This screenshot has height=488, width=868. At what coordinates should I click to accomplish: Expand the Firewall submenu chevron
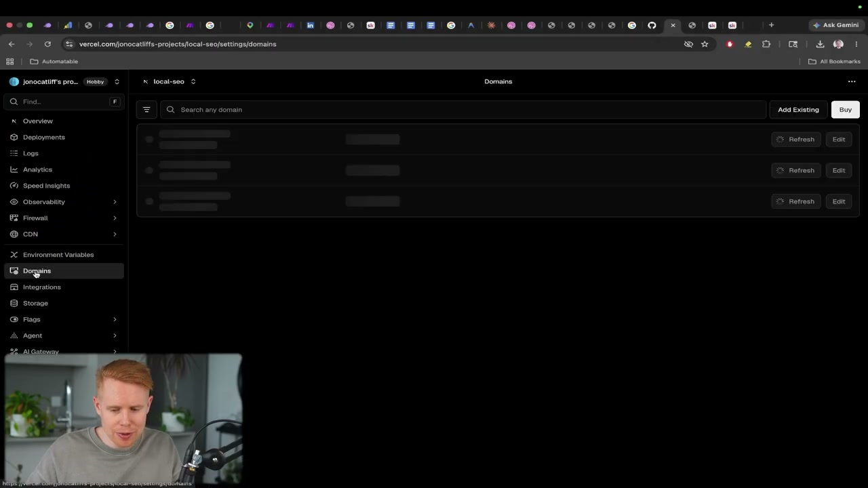pos(115,218)
